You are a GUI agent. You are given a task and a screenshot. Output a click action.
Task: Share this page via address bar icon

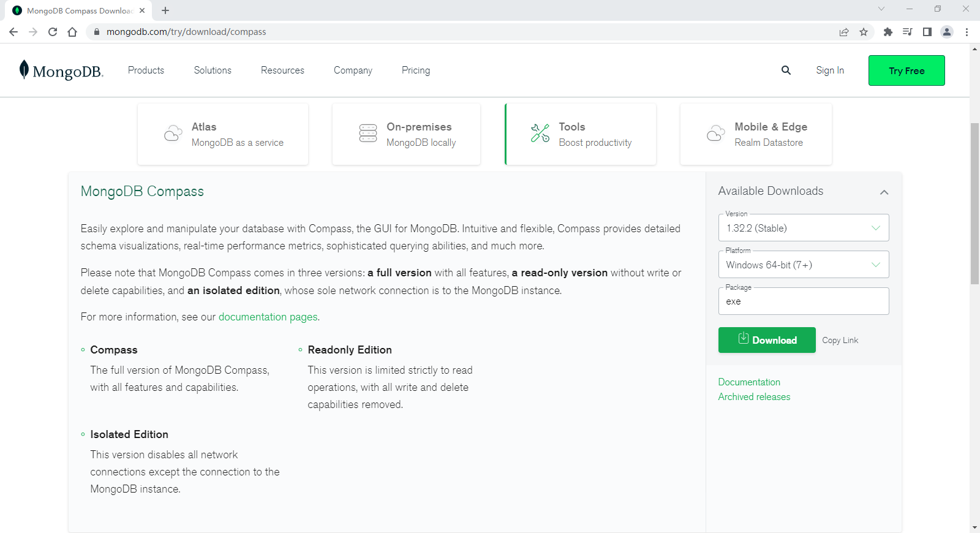(x=844, y=32)
